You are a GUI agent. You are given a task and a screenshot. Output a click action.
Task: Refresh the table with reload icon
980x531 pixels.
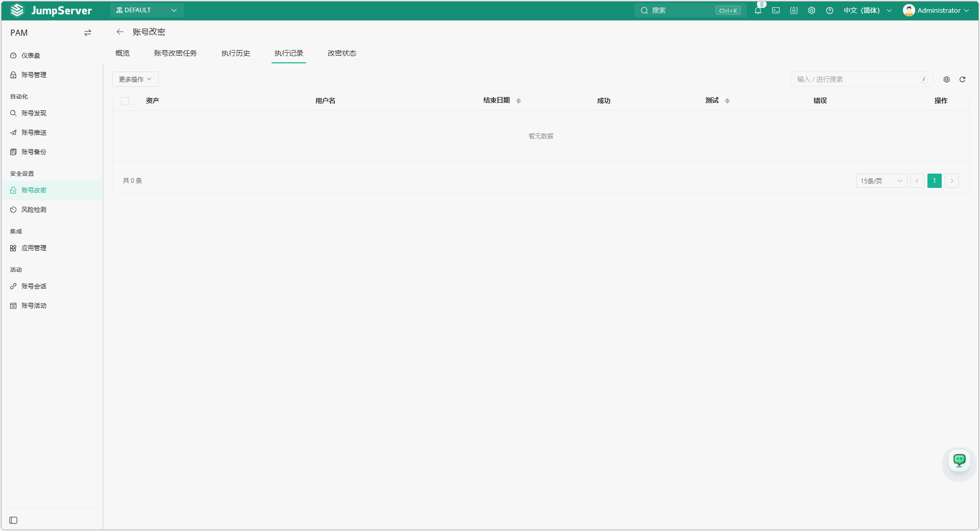(x=962, y=79)
